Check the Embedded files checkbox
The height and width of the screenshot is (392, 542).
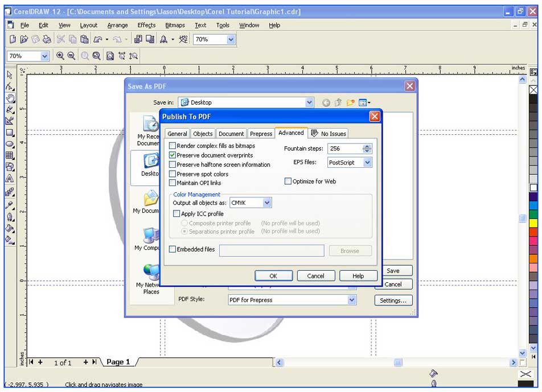tap(172, 249)
